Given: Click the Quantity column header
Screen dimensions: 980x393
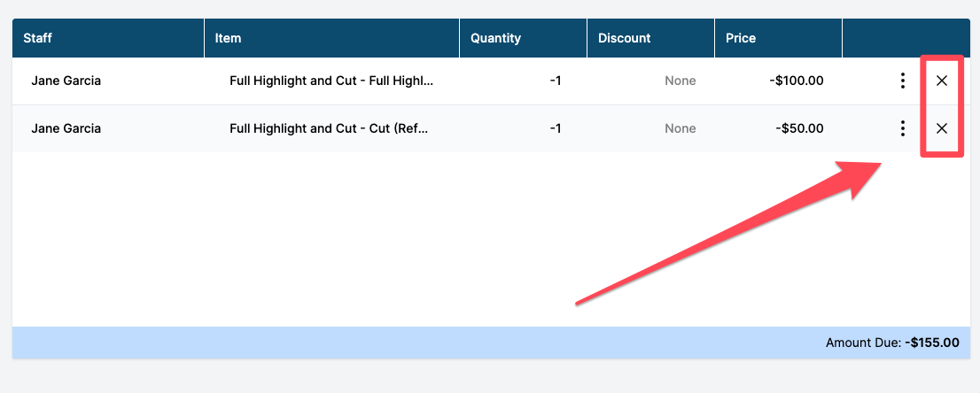Looking at the screenshot, I should (495, 38).
